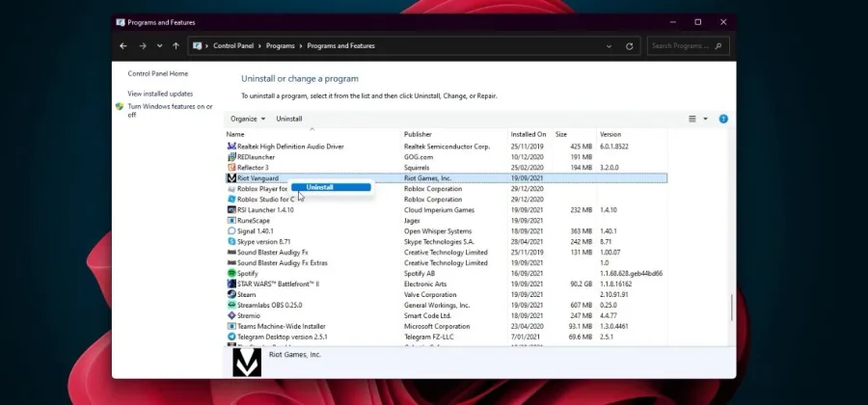The image size is (868, 405).
Task: Click the Sound Blaster Audigy Fx Extras icon
Action: pyautogui.click(x=231, y=263)
